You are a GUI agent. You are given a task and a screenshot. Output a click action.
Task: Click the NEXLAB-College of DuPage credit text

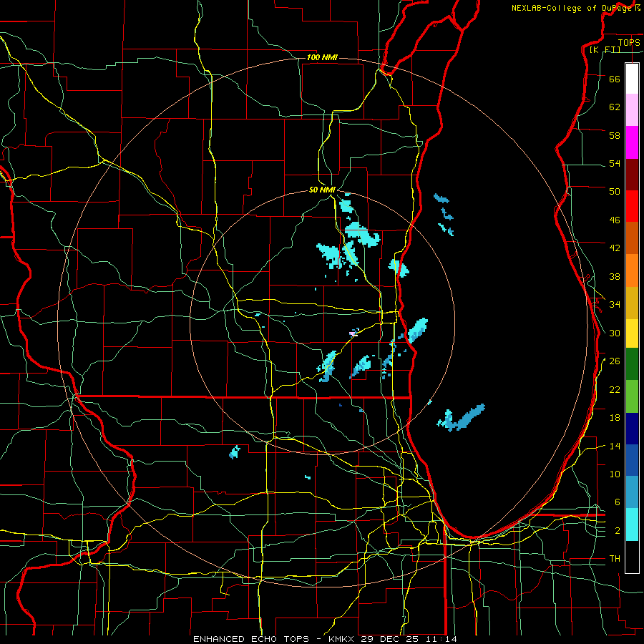coord(570,8)
